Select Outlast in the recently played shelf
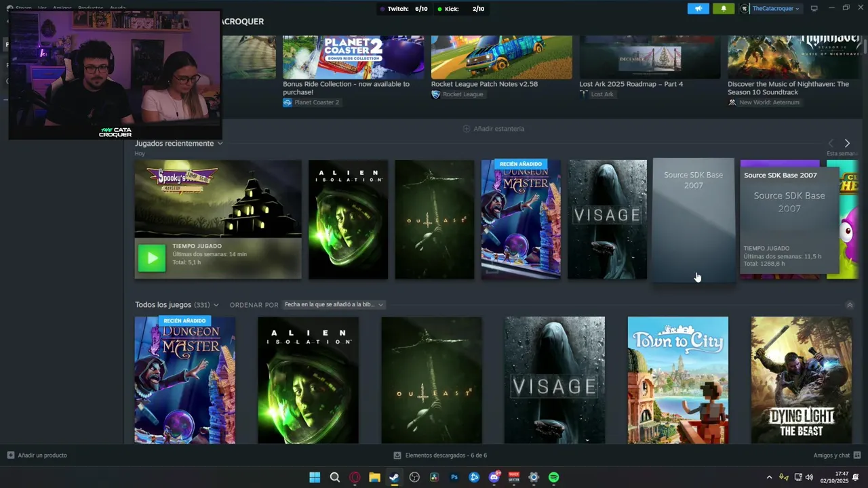Screen dimensions: 868x488 pos(435,220)
